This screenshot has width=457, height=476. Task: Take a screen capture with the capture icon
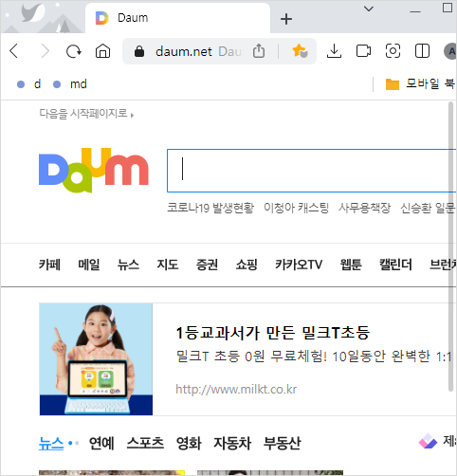[393, 51]
